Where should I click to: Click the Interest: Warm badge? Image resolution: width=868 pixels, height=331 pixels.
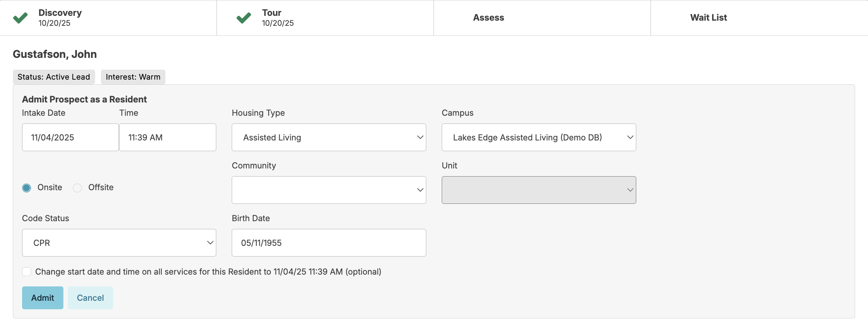point(133,77)
